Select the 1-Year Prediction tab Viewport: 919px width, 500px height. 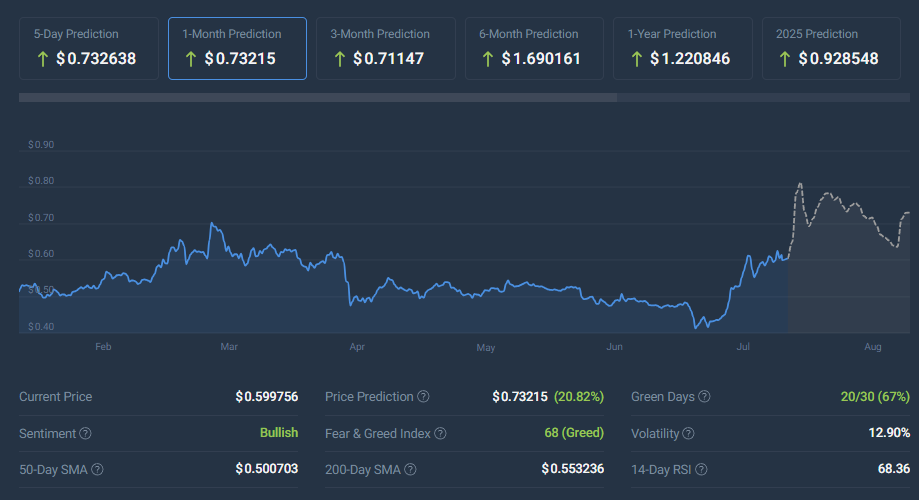pyautogui.click(x=683, y=48)
